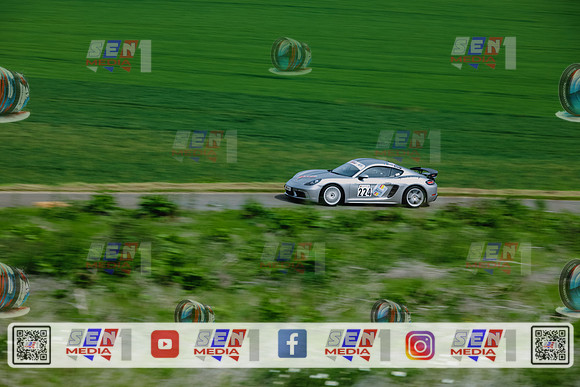
Task: Click the "224" race number on the car door
Action: pyautogui.click(x=364, y=191)
